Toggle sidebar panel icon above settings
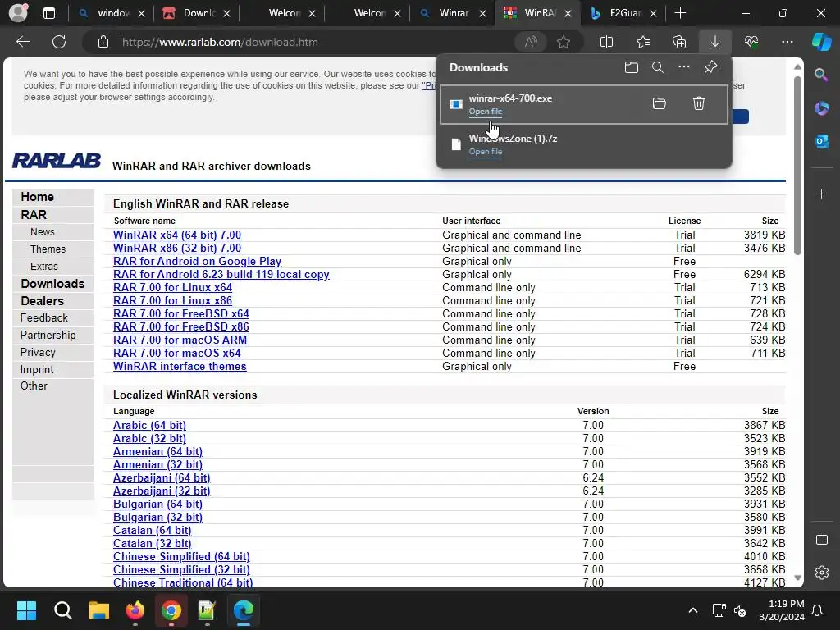Screen dimensions: 840x630 821,540
